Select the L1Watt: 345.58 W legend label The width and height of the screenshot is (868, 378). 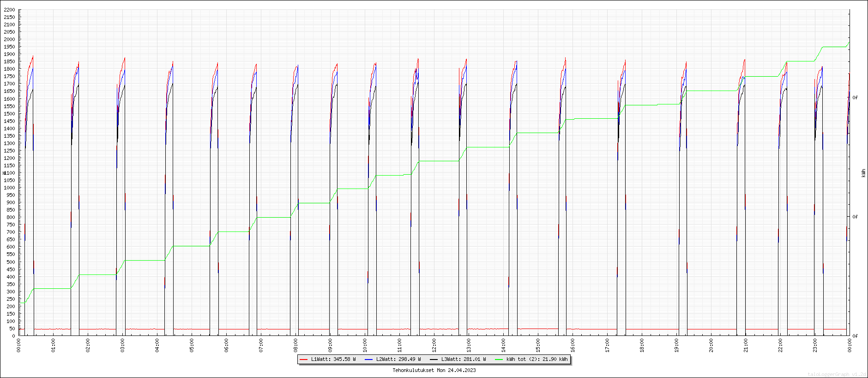tap(333, 359)
